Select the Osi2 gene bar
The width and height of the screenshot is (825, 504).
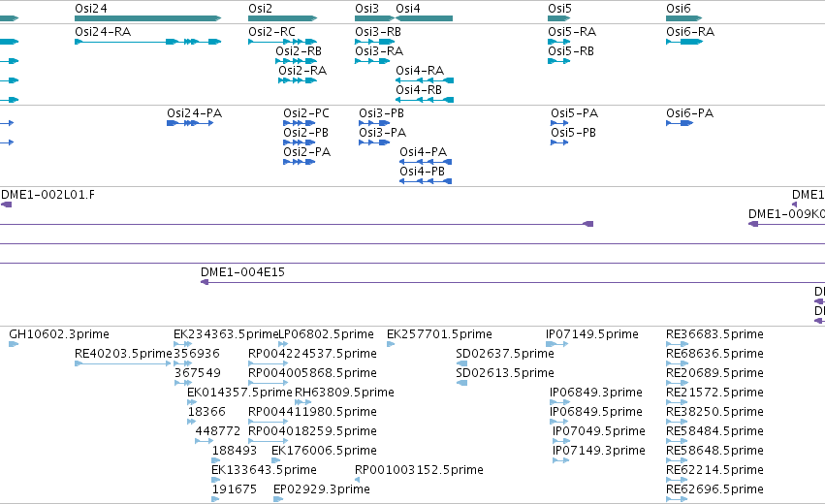[x=282, y=18]
